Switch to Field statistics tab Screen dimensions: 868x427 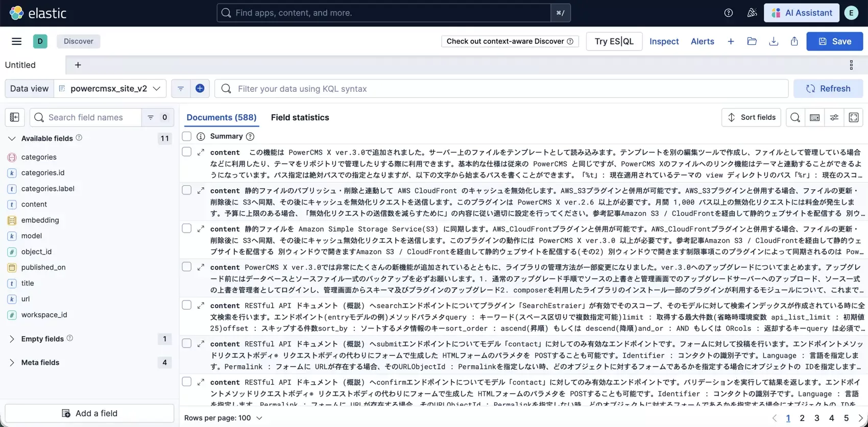coord(300,117)
